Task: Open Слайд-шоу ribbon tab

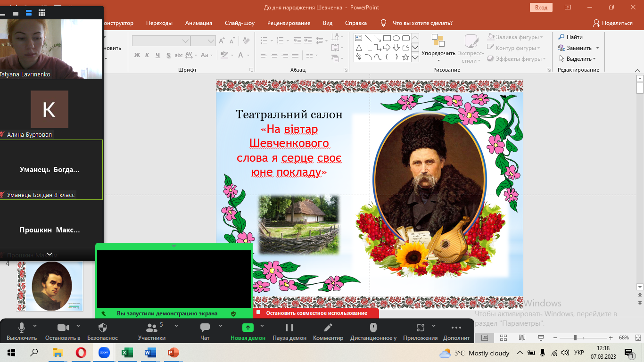Action: (239, 23)
